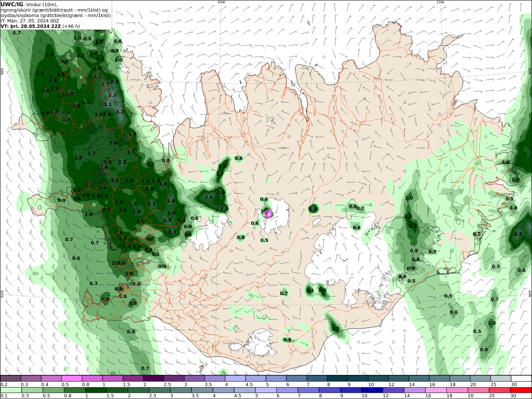Viewport: 532px width, 399px height.
Task: Select the deep blue rain swatch between 10 and 12
Action: pyautogui.click(x=372, y=390)
